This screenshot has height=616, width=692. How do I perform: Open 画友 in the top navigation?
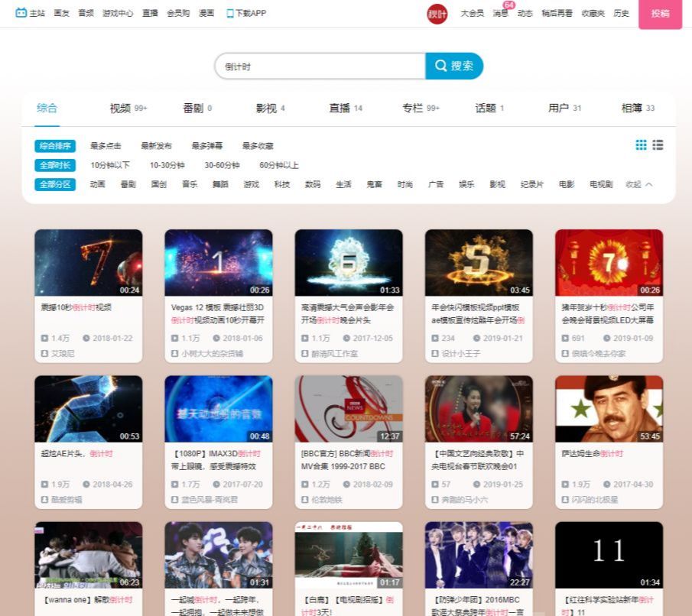coord(62,13)
